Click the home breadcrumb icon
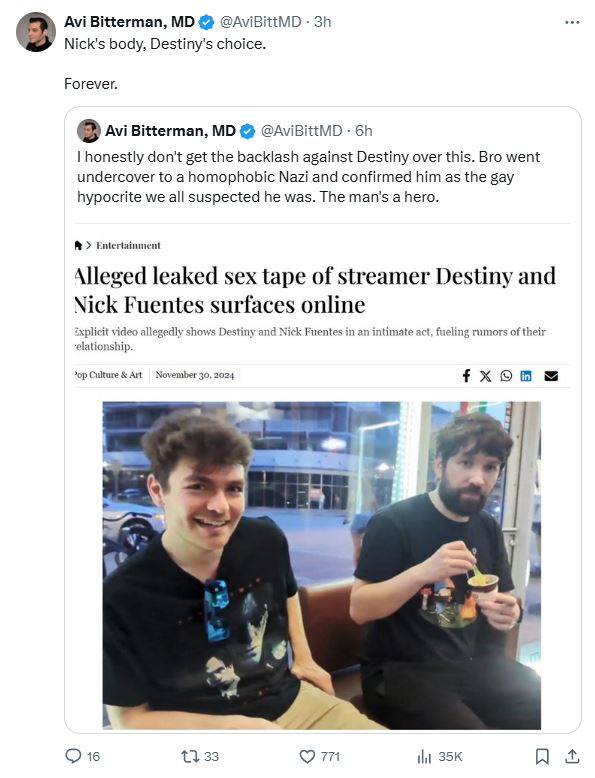595x778 pixels. click(x=78, y=245)
